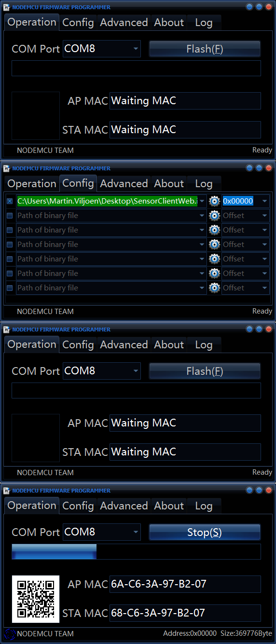Click gear icon beside SensorClientWeb file path
The height and width of the screenshot is (644, 276).
coord(214,201)
